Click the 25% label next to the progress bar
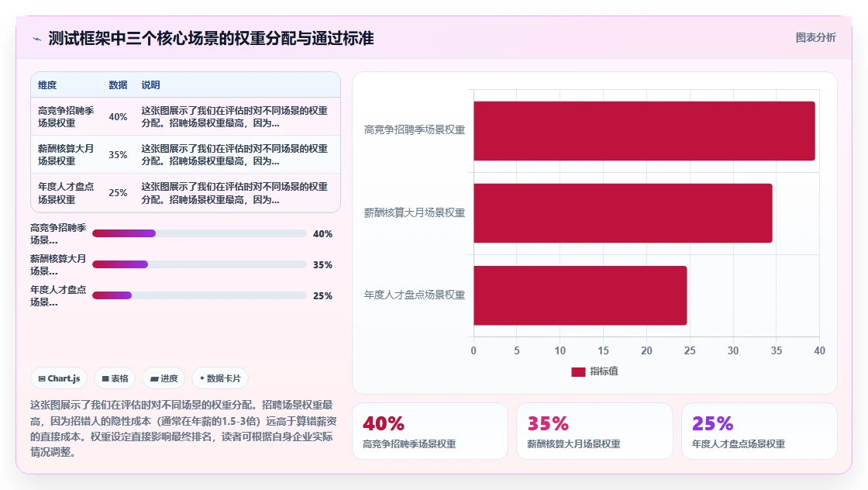Viewport: 868px width, 490px height. pyautogui.click(x=322, y=295)
